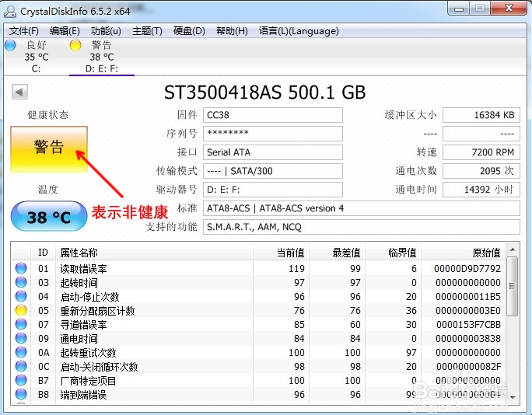Click the status orb for 03 起转时间
Viewport: 532px width, 415px height.
click(21, 282)
